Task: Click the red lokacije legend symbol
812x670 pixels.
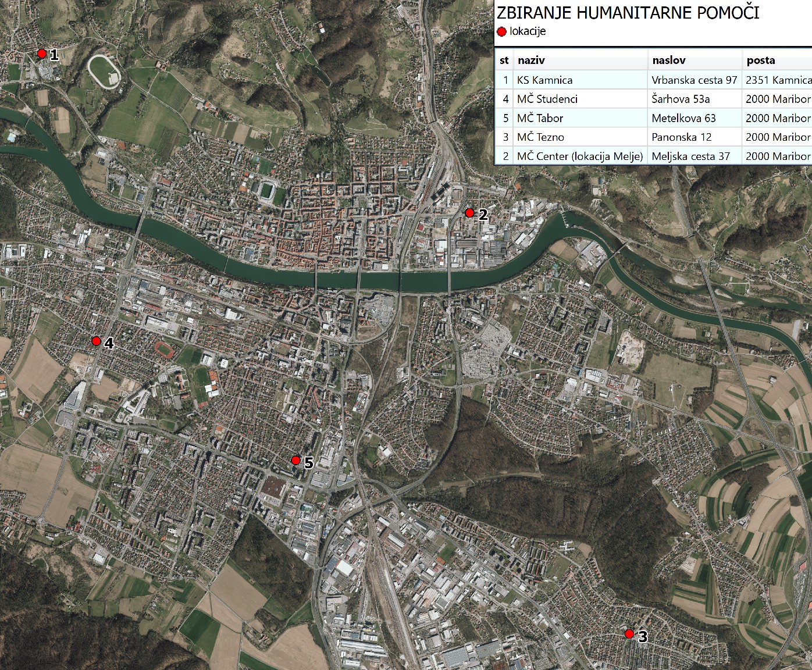Action: click(x=501, y=32)
